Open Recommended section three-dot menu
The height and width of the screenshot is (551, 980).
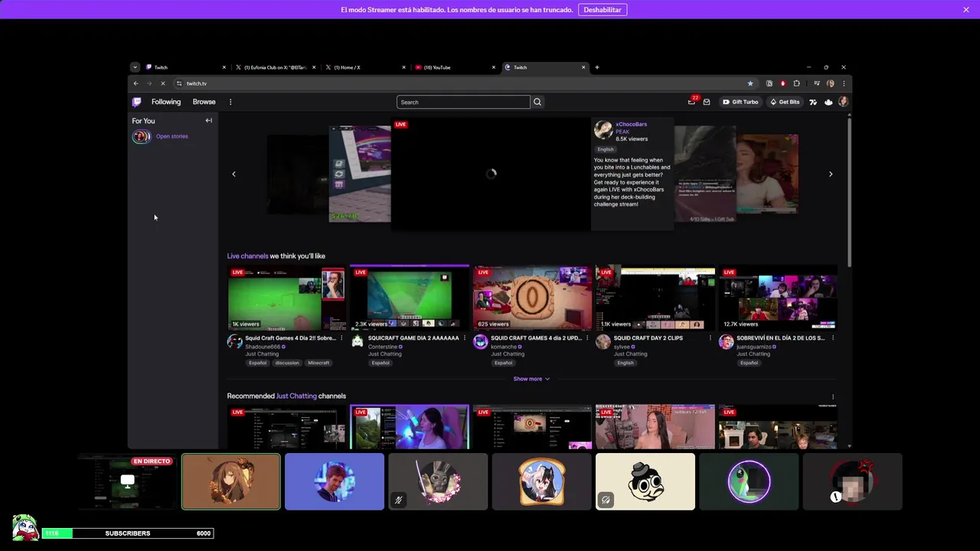[833, 396]
